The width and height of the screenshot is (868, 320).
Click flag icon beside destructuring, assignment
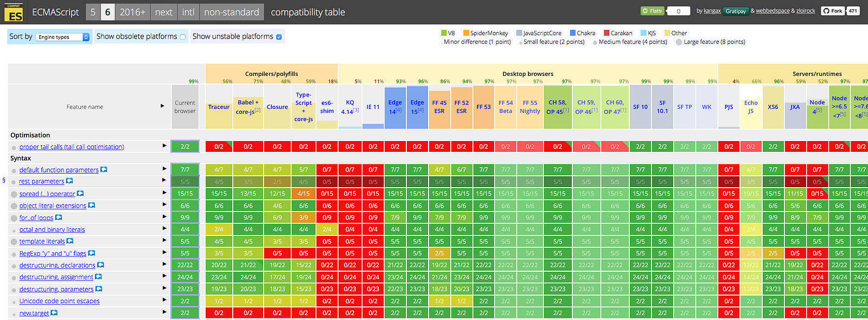tap(98, 277)
